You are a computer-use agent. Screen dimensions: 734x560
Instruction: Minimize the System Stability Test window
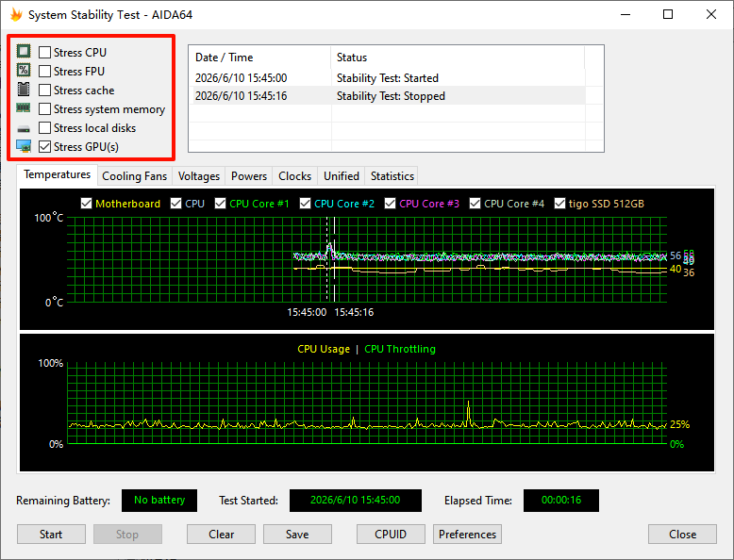point(625,14)
